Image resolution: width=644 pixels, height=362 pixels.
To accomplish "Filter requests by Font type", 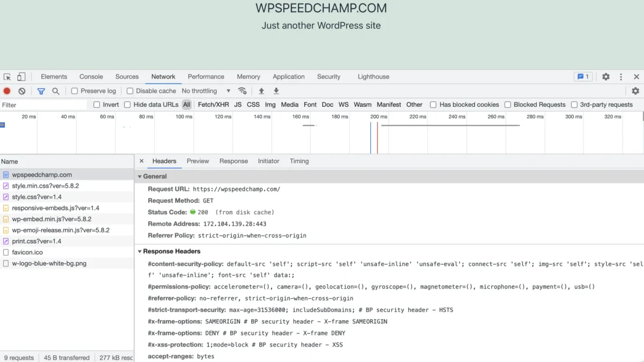I will [310, 105].
